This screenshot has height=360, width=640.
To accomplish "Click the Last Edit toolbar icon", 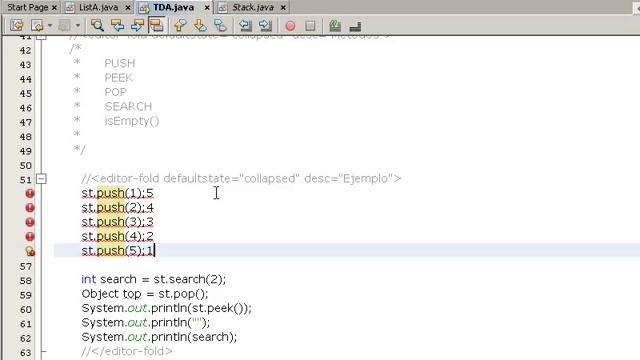I will (17, 25).
